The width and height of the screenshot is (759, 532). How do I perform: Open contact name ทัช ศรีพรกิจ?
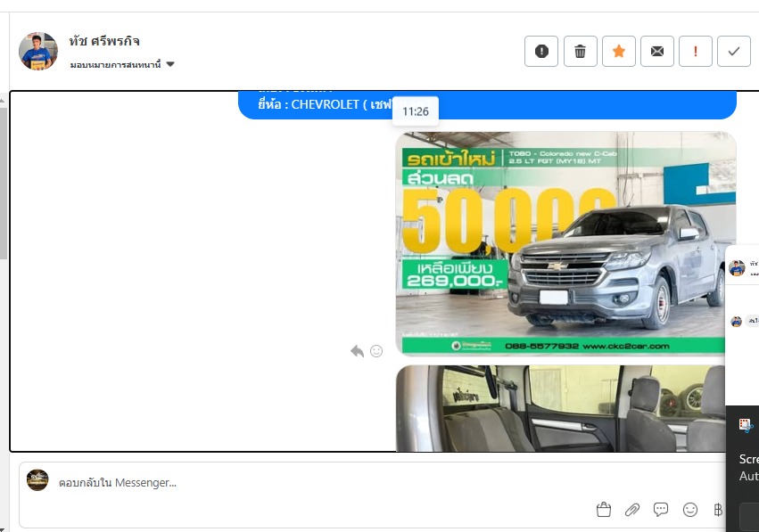[104, 41]
